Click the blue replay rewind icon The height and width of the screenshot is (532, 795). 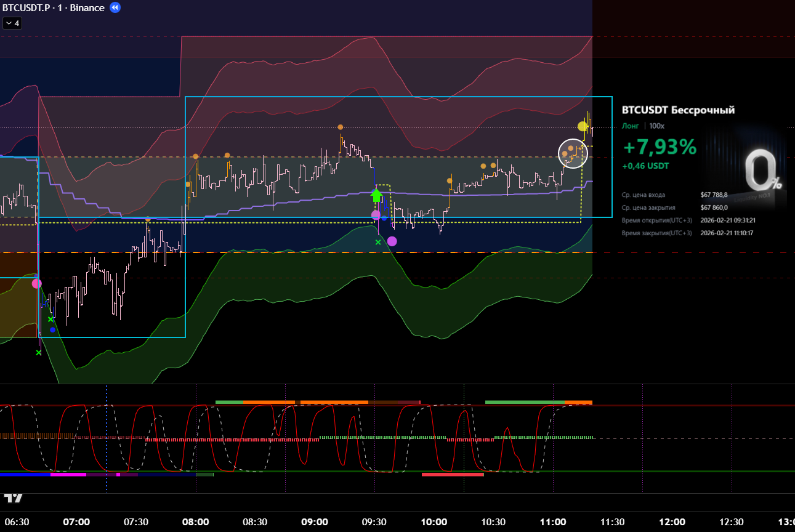coord(115,8)
